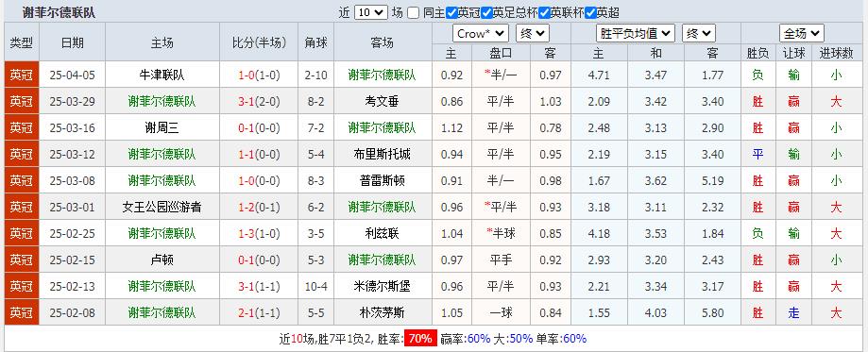Click the 盘口 column header
Screen dimensions: 868x352
tap(501, 53)
